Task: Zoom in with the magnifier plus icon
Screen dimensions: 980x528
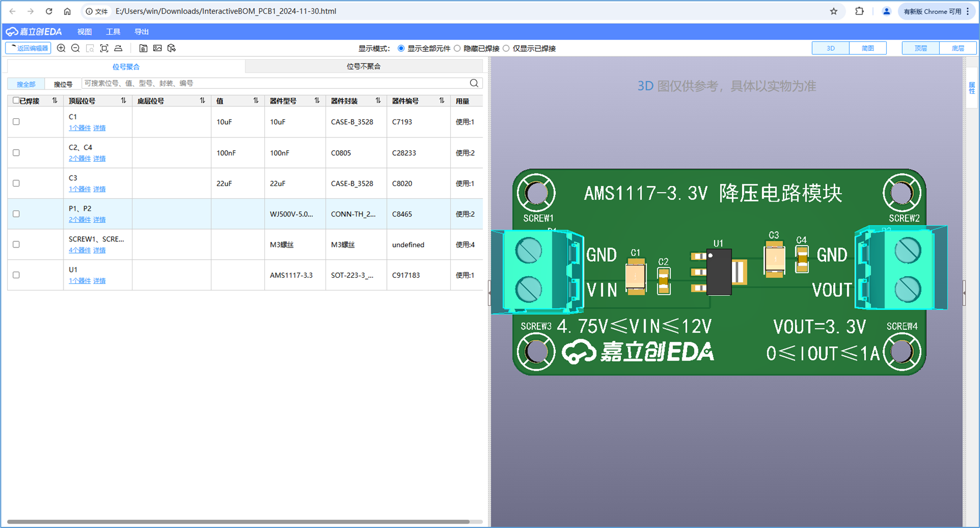Action: click(61, 49)
